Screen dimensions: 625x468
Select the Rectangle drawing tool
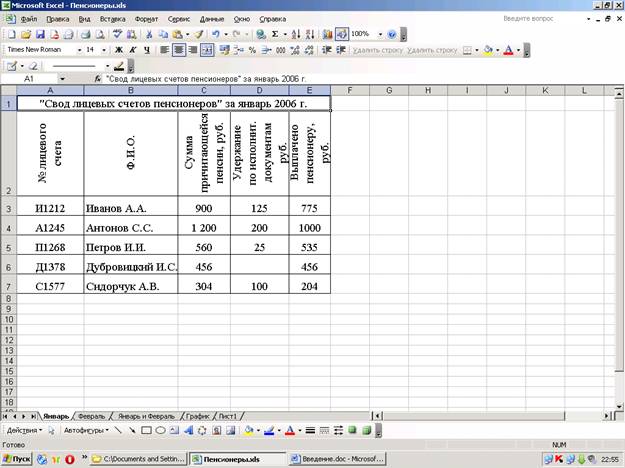pos(146,430)
